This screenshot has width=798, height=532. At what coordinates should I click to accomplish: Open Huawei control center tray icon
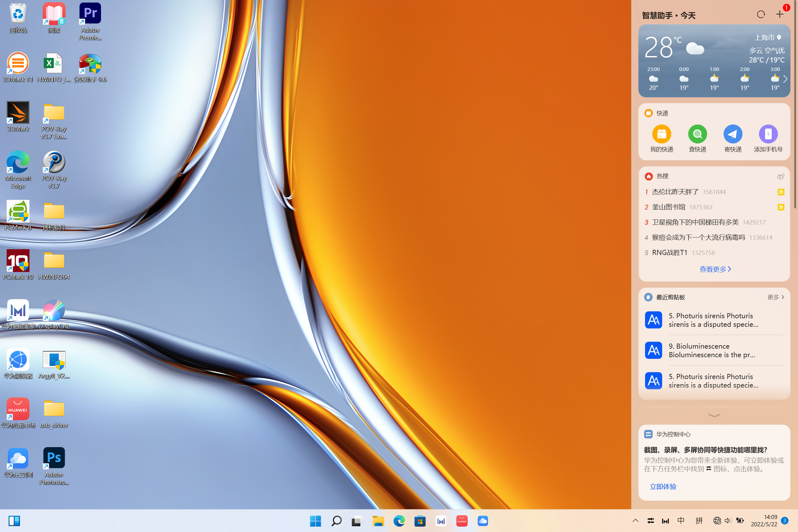pos(650,521)
